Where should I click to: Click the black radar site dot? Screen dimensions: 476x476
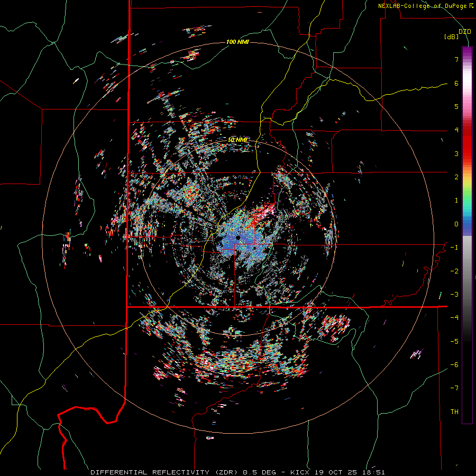point(239,237)
